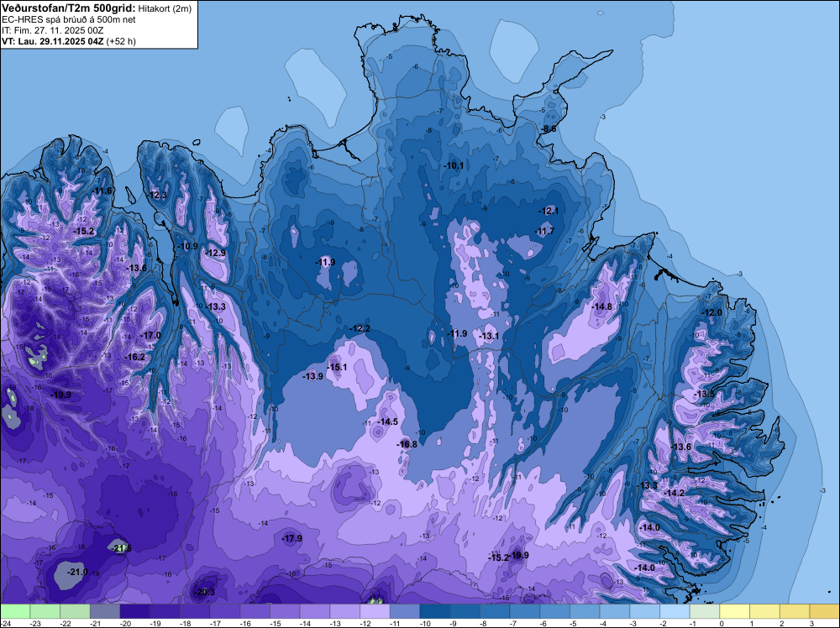Click the -13.1 temperature value
This screenshot has height=628, width=840.
[489, 336]
